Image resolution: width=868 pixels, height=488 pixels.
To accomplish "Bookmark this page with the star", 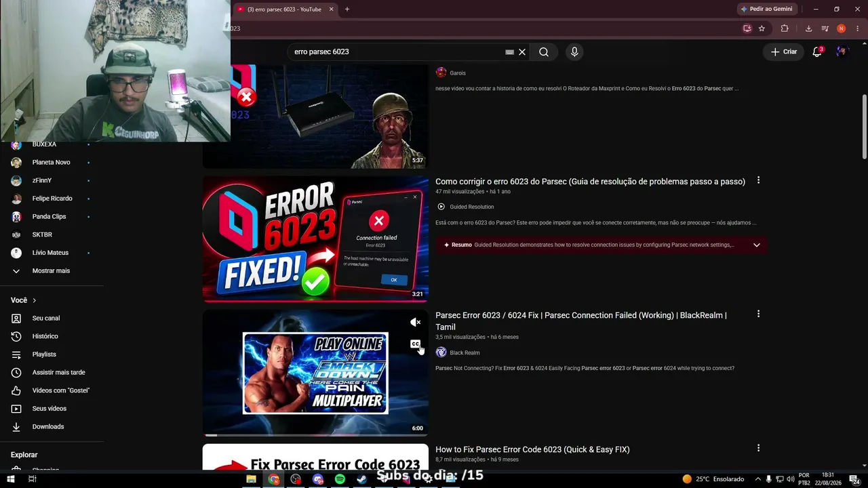I will pyautogui.click(x=762, y=28).
